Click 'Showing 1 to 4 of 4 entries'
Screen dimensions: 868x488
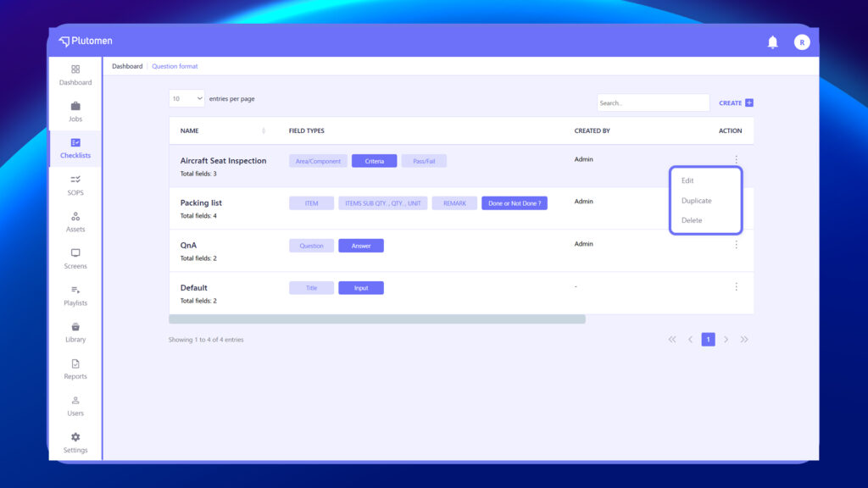click(x=206, y=340)
